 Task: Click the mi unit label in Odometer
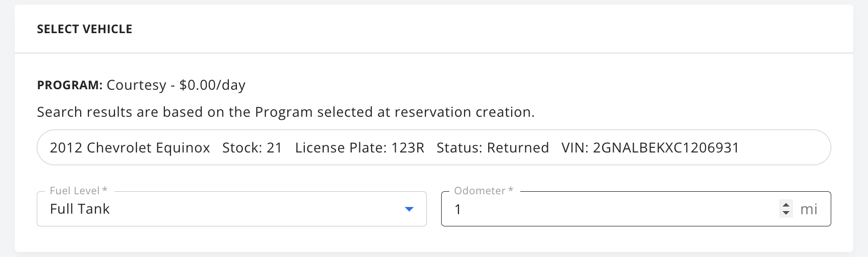[809, 209]
